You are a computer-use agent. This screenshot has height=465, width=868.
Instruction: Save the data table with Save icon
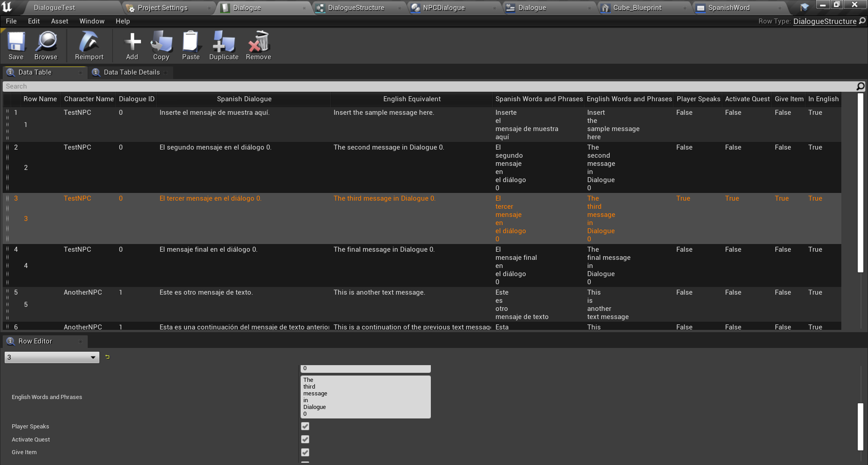[x=16, y=45]
